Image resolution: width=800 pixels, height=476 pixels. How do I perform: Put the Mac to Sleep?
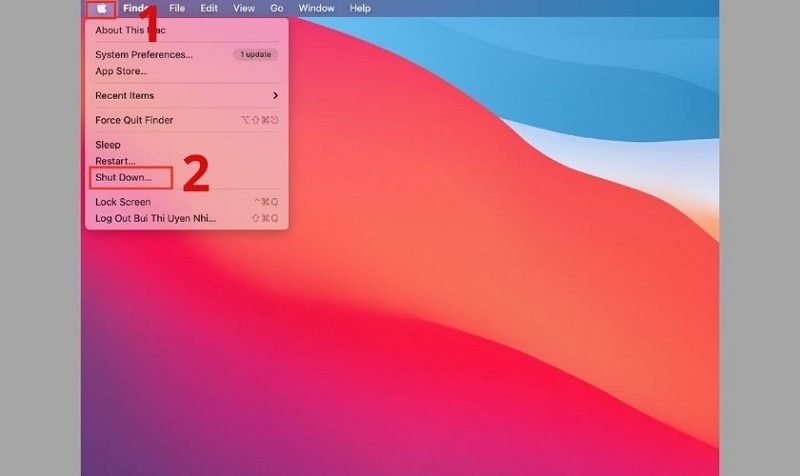(108, 145)
